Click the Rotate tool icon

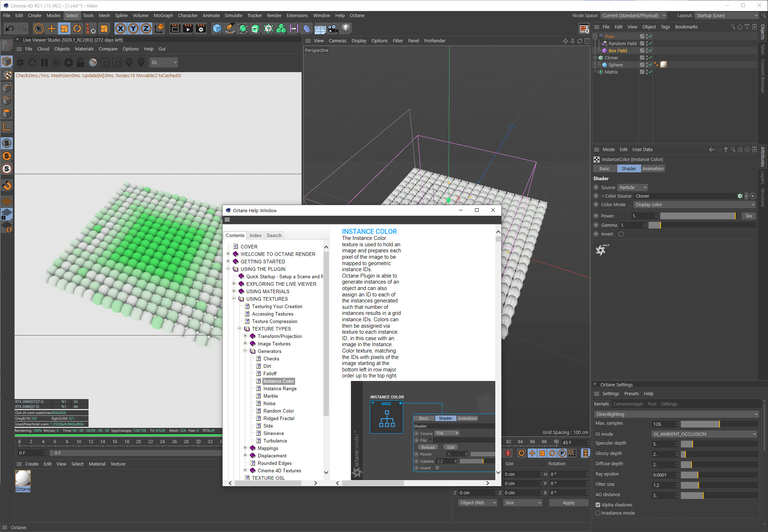pos(77,29)
